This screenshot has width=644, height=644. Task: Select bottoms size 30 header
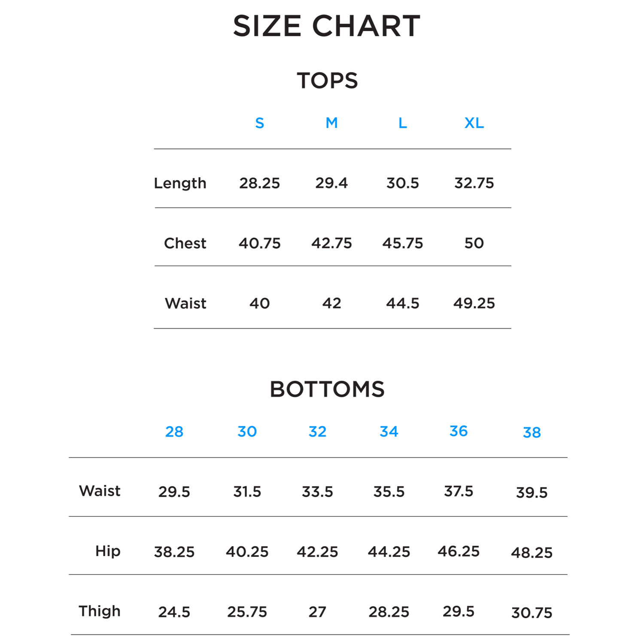coord(247,431)
